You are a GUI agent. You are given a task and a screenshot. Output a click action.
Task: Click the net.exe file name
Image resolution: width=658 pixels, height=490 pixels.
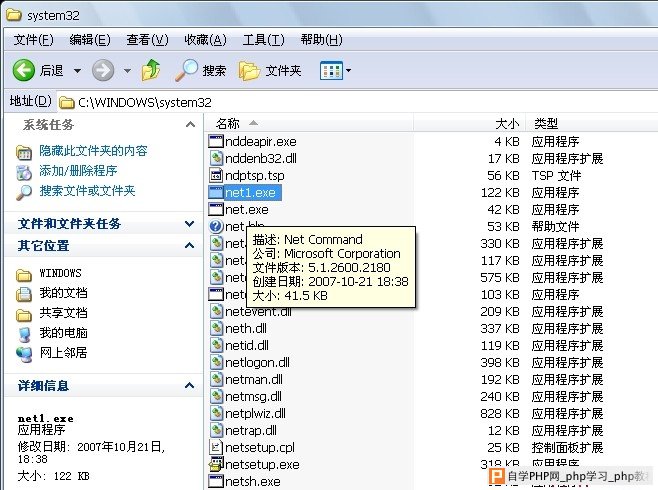coord(247,209)
